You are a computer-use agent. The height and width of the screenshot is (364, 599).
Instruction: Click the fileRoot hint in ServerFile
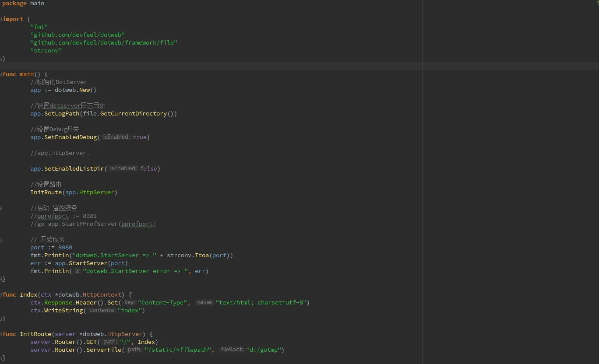[232, 350]
